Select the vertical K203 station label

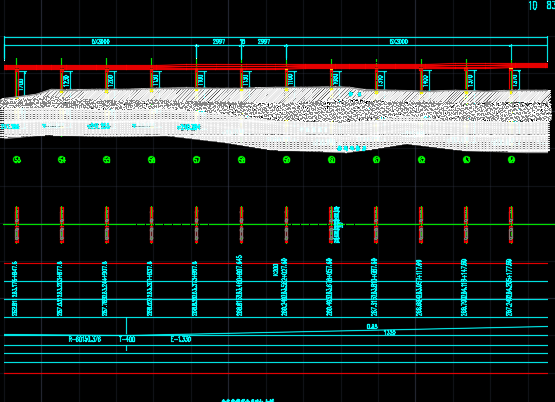point(276,270)
